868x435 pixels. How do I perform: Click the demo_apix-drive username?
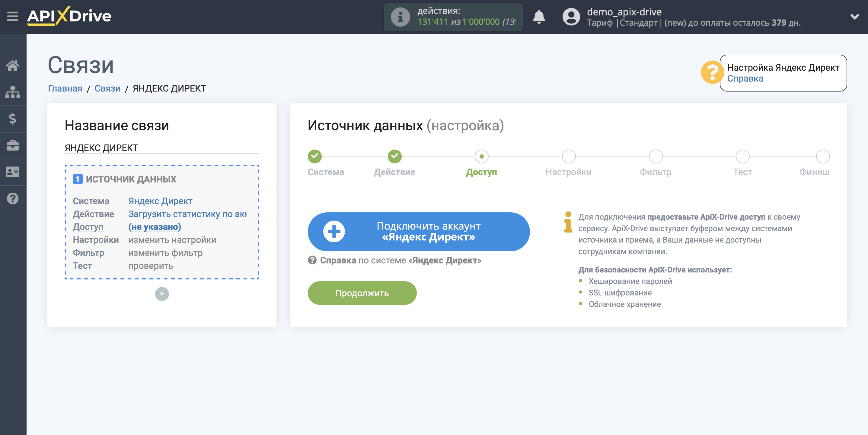pos(624,12)
